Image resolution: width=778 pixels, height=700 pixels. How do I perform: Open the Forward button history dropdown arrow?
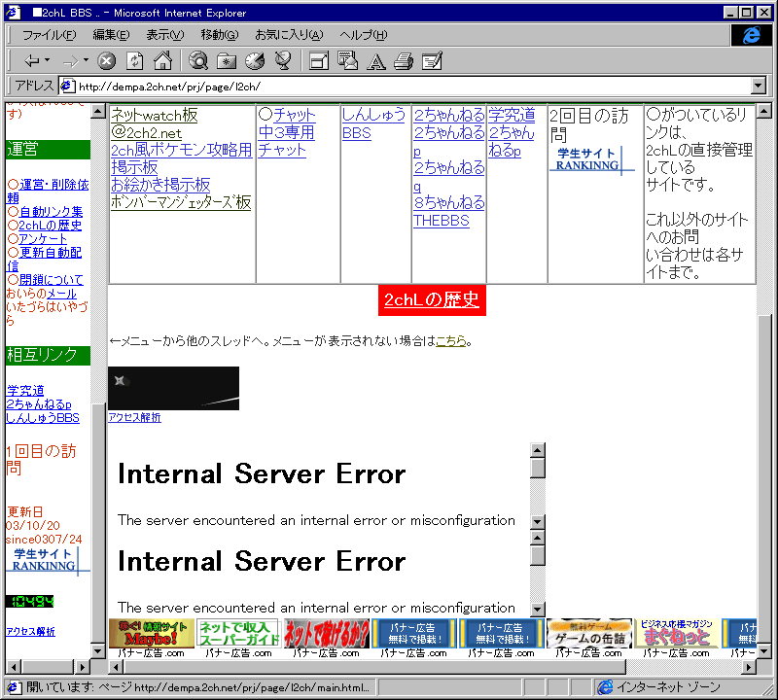click(x=86, y=60)
